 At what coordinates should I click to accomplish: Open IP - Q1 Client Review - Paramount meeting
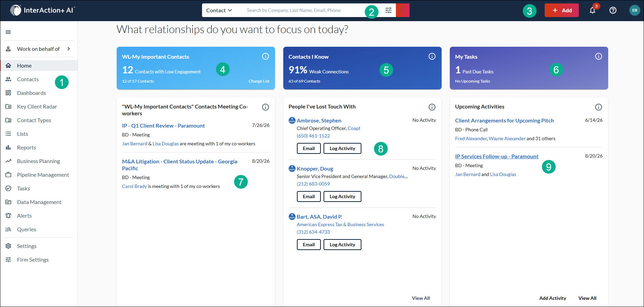(163, 126)
